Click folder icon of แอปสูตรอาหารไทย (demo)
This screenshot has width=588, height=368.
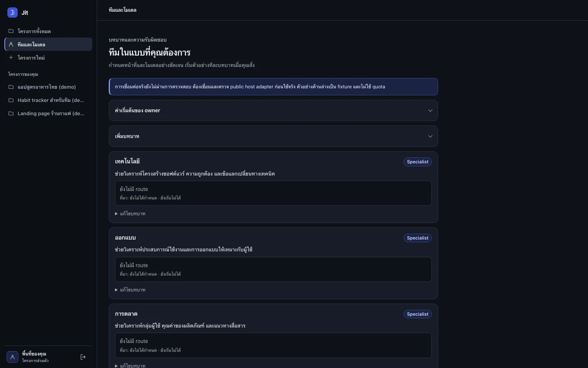click(11, 87)
